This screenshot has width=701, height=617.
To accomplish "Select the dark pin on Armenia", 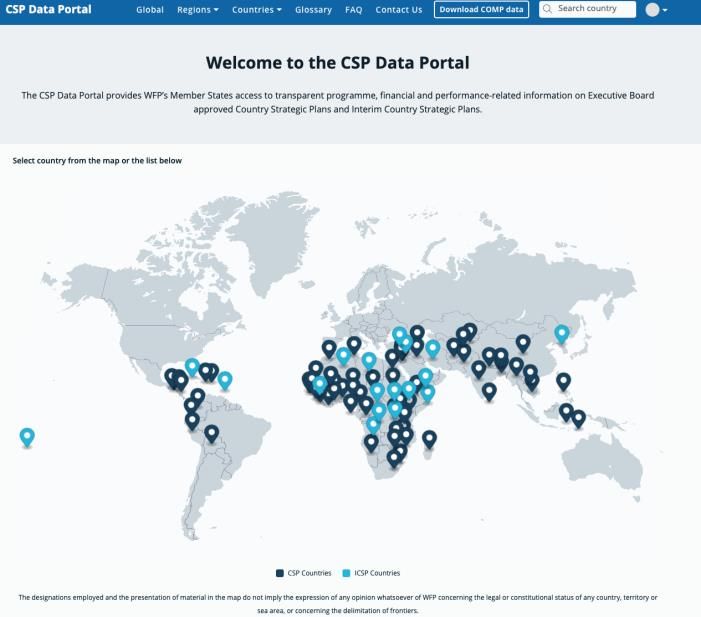I will [x=417, y=334].
